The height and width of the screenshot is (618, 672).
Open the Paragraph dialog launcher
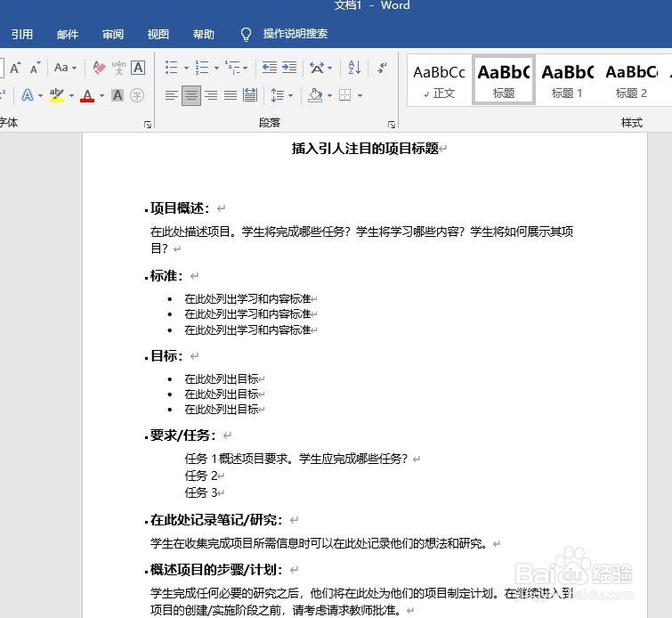pos(392,125)
